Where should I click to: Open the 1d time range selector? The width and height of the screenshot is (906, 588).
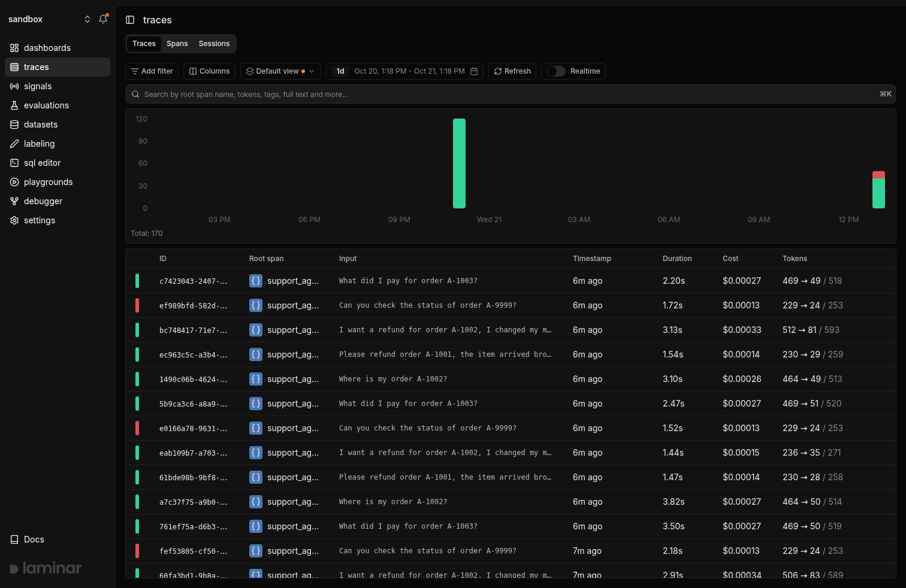340,71
